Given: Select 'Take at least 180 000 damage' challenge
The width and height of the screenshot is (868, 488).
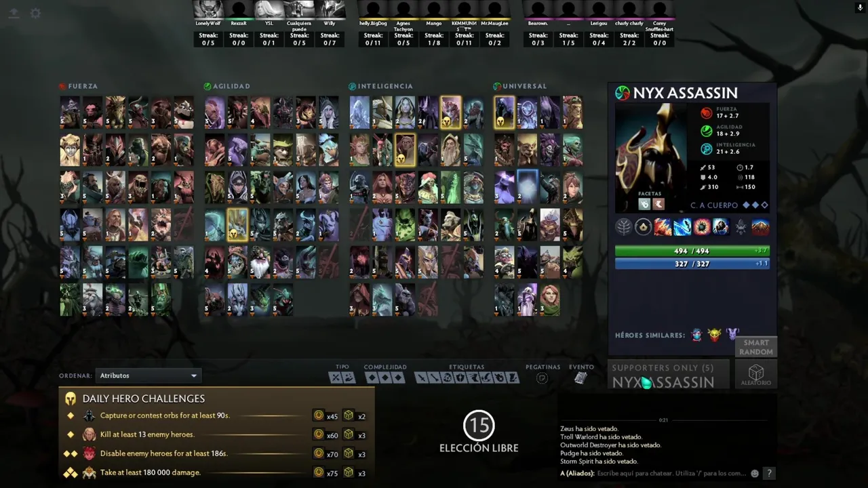Looking at the screenshot, I should pos(217,472).
